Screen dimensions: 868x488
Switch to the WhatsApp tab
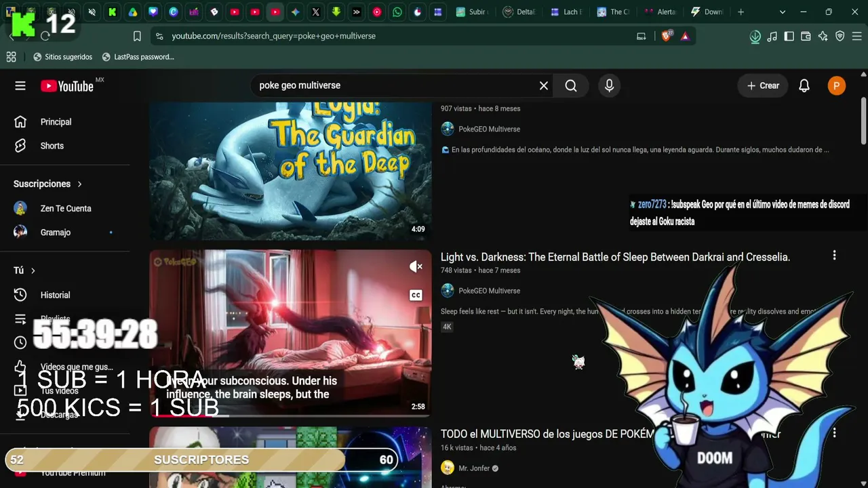pyautogui.click(x=397, y=12)
